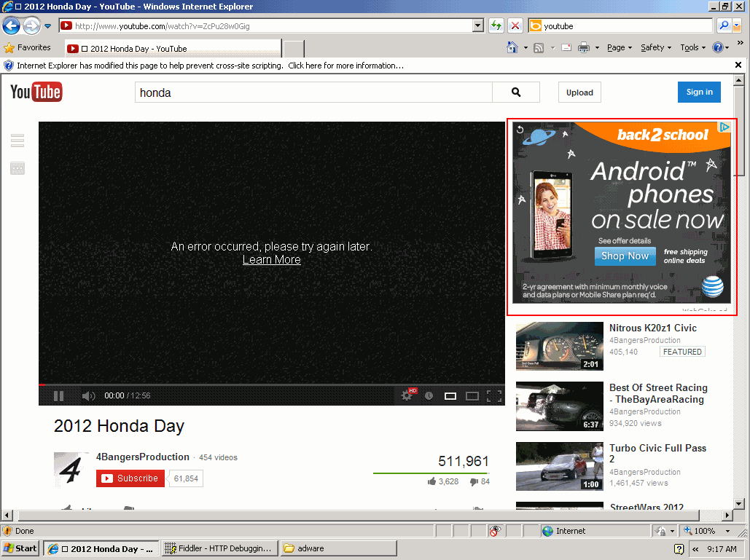Click the Upload button
Screen dimensions: 750x560
(579, 92)
